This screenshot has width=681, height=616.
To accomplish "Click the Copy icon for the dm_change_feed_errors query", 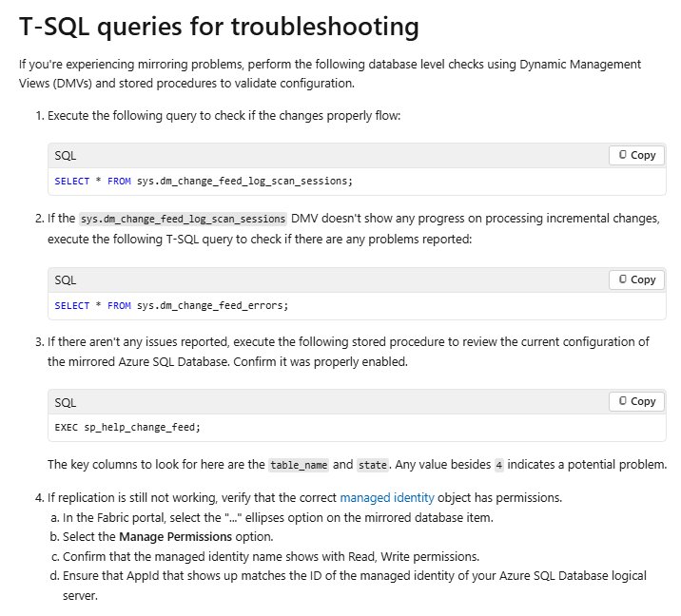I will coord(636,279).
